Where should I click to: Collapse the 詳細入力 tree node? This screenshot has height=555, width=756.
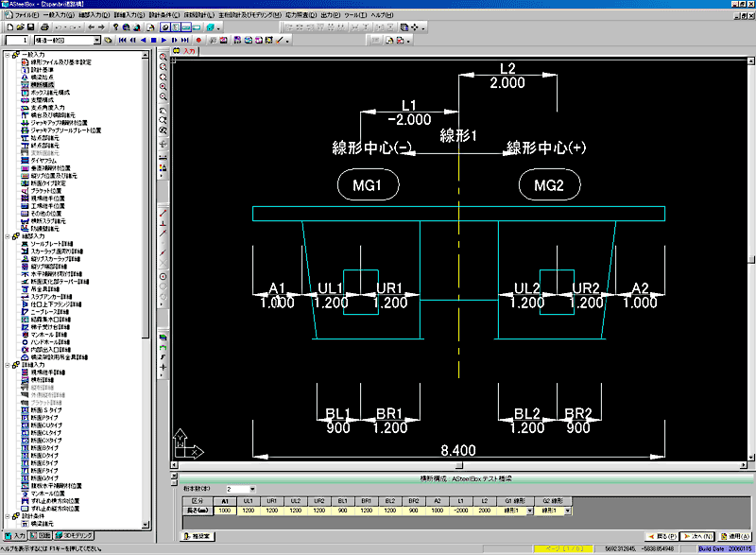coord(8,365)
